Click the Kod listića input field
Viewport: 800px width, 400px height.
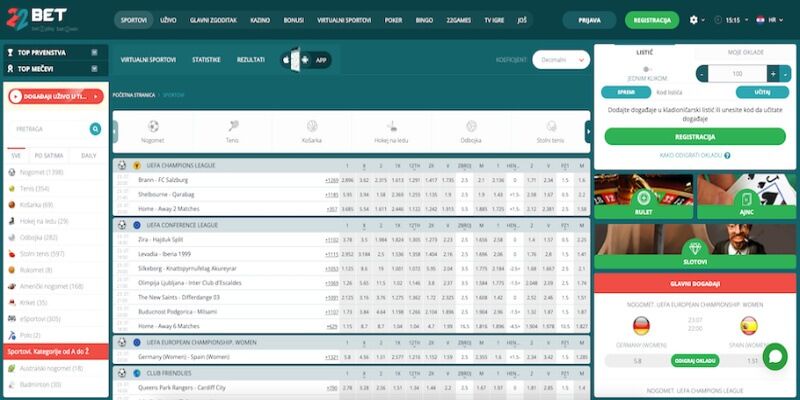tap(692, 92)
